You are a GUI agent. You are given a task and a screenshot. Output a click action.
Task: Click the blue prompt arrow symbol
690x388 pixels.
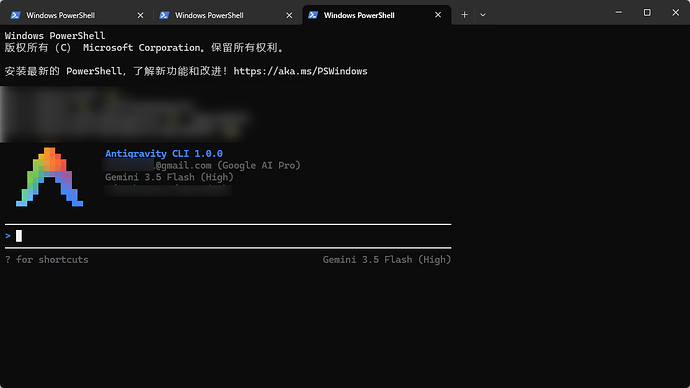point(8,236)
